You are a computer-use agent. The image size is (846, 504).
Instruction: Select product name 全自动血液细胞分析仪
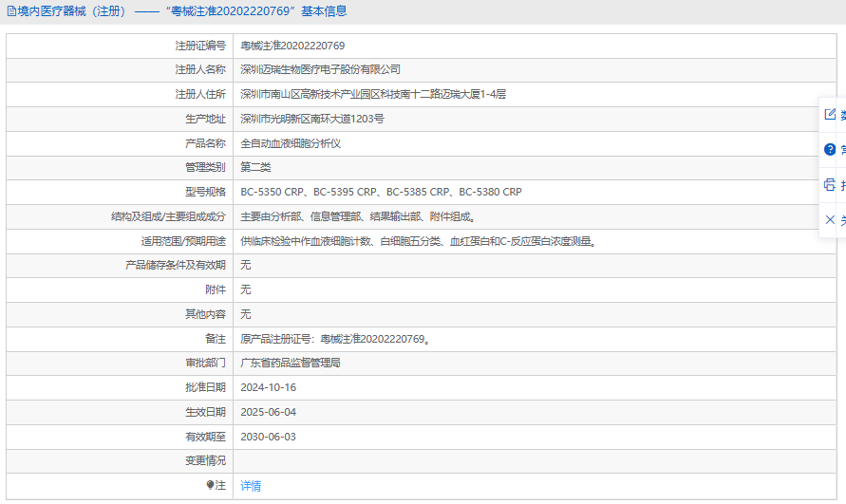(291, 143)
